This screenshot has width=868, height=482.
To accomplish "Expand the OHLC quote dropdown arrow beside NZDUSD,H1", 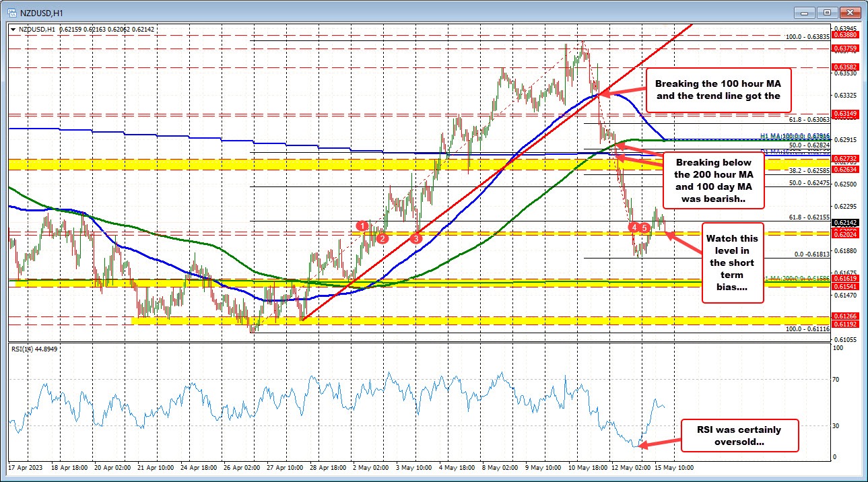I will (12, 30).
